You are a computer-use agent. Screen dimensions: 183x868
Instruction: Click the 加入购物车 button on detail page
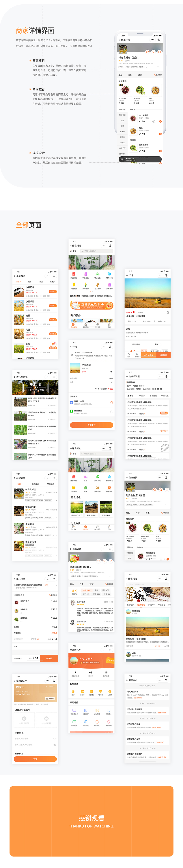coord(148,355)
